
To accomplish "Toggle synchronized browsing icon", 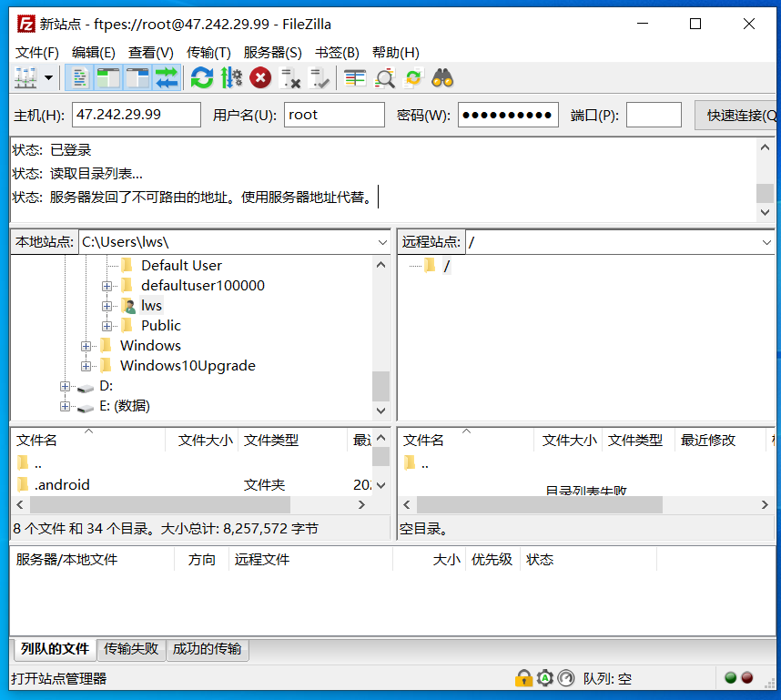I will [x=413, y=77].
